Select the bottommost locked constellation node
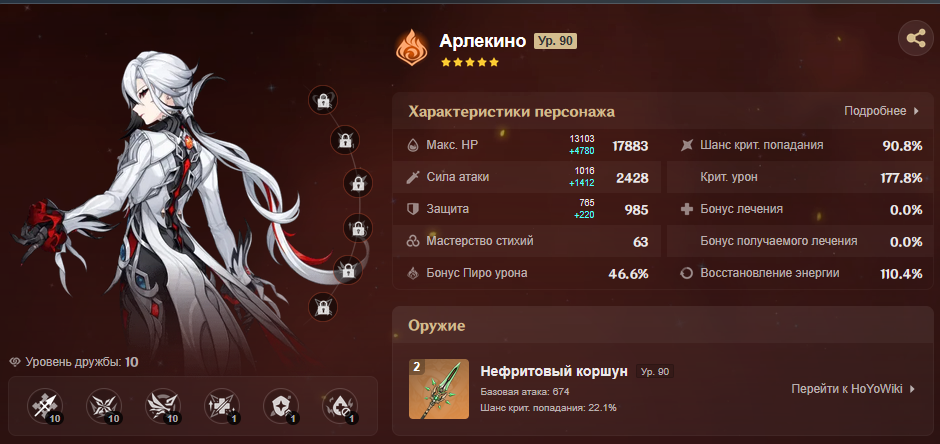The height and width of the screenshot is (444, 940). (323, 307)
